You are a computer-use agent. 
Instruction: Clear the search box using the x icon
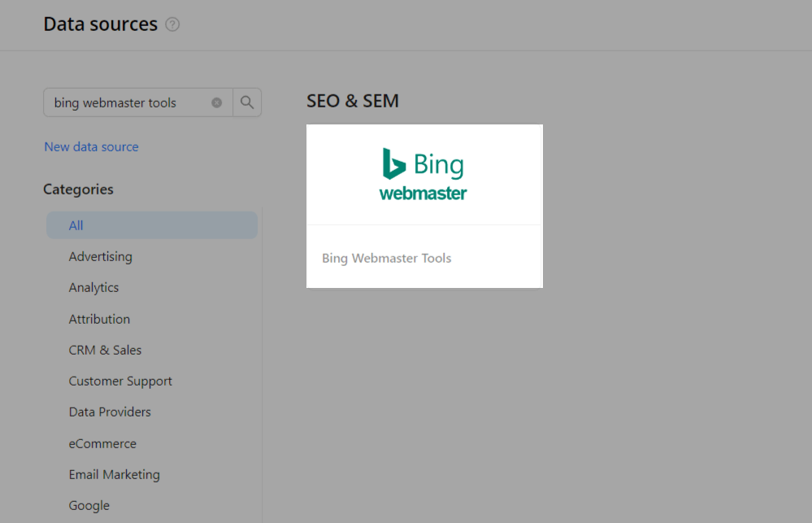[216, 102]
